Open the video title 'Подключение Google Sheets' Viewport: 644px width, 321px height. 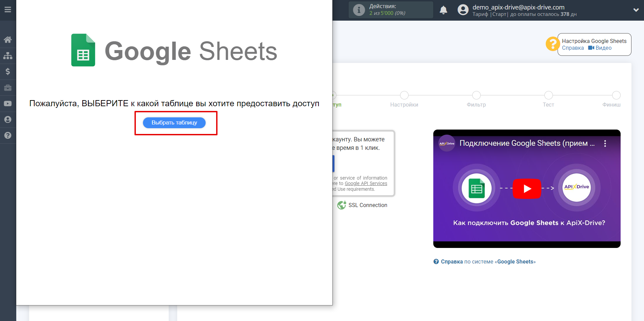coord(527,143)
